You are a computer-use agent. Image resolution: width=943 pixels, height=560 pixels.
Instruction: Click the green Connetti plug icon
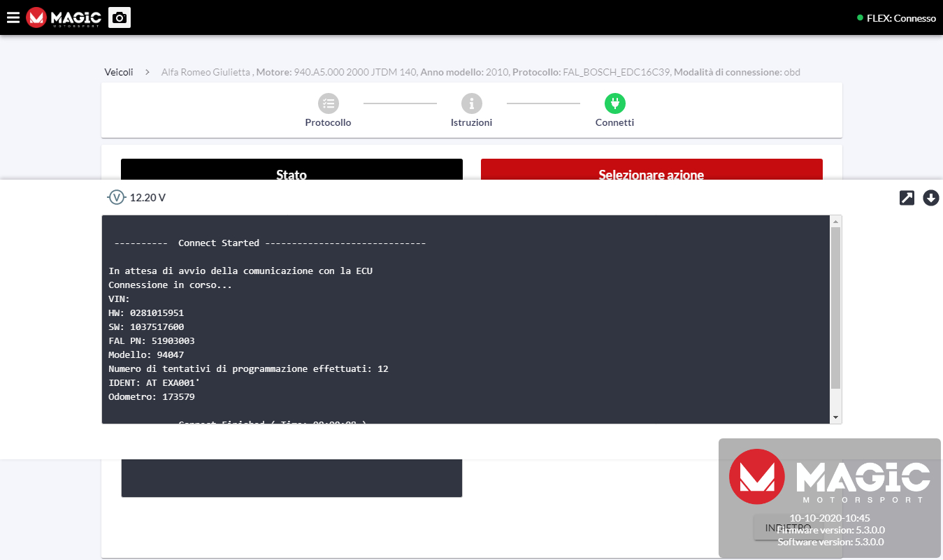(614, 103)
